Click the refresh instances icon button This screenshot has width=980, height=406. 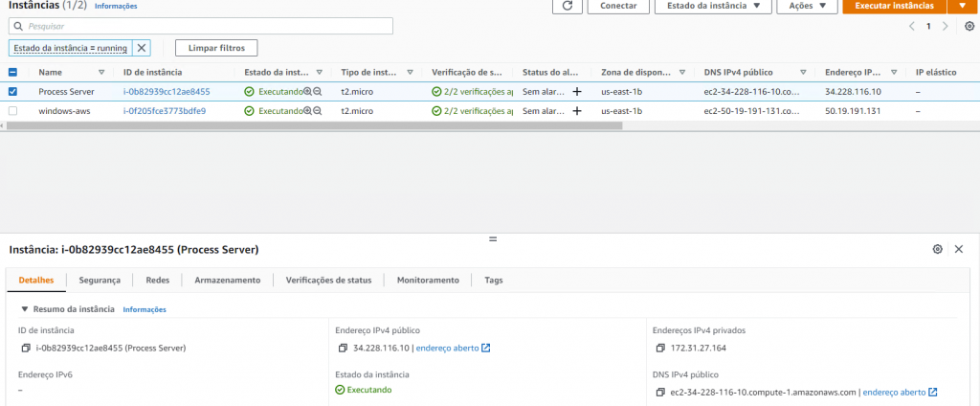coord(568,6)
